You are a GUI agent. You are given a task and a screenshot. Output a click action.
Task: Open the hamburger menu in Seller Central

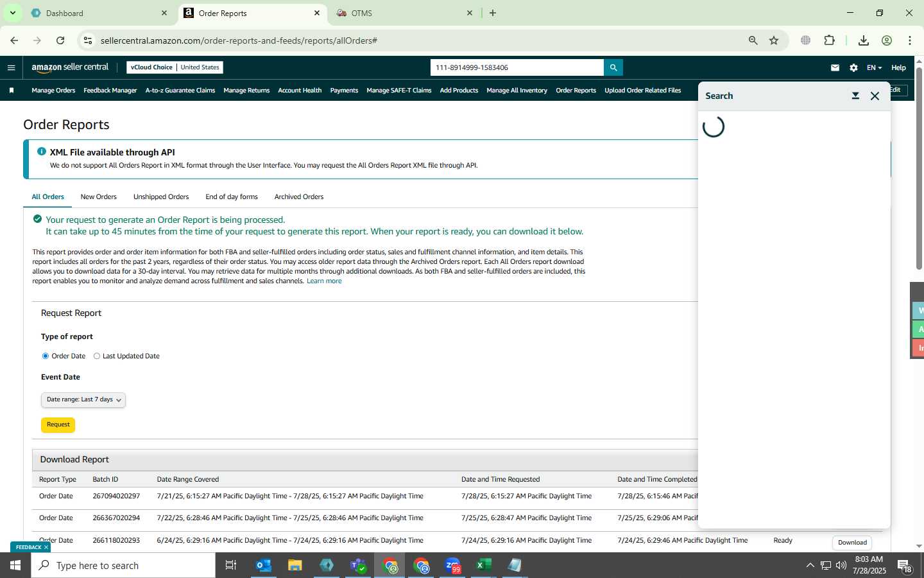tap(11, 67)
